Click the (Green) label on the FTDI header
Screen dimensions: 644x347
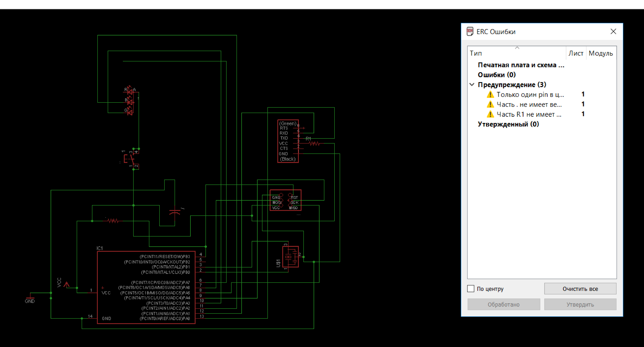pos(288,124)
